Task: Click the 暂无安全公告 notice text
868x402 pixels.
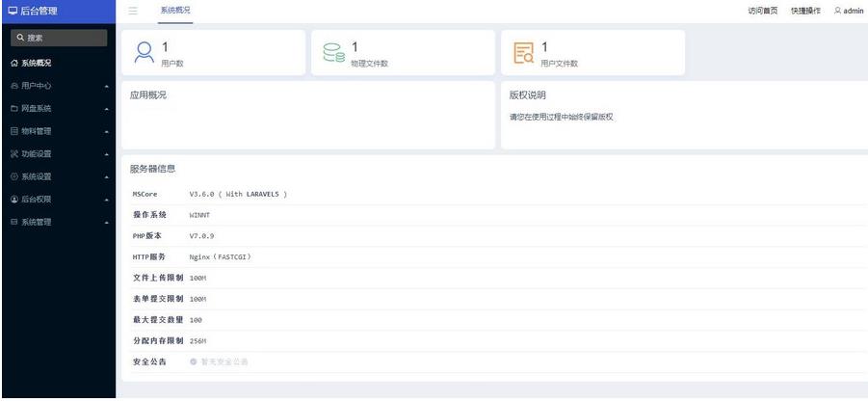Action: click(224, 362)
